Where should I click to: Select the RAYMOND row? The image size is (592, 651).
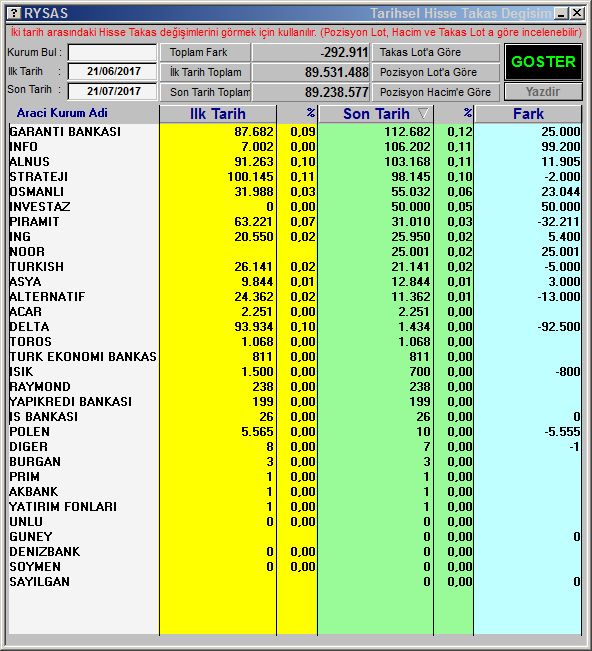point(295,387)
